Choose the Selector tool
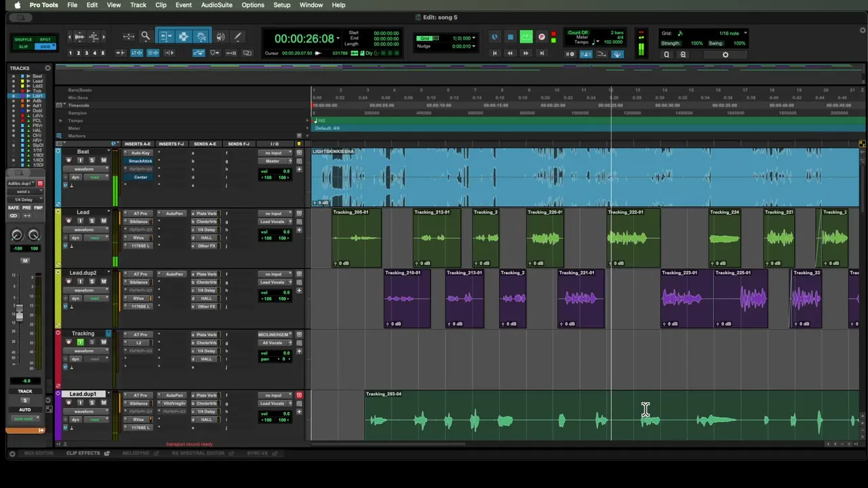Viewport: 868px width, 488px height. tap(184, 37)
